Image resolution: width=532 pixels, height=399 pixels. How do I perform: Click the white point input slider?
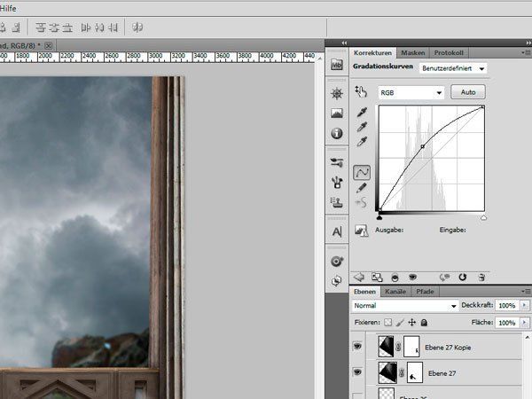tap(483, 217)
